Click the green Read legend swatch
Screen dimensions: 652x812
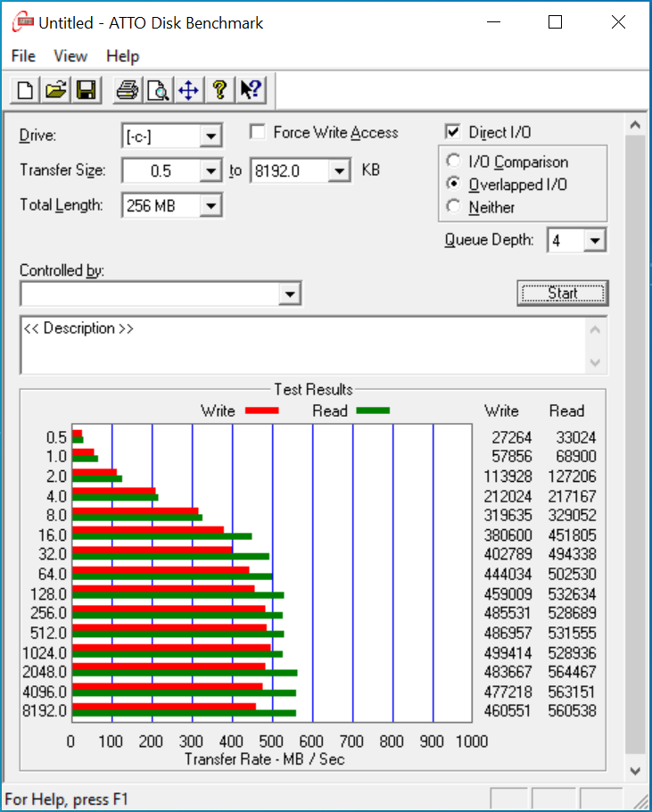(373, 410)
